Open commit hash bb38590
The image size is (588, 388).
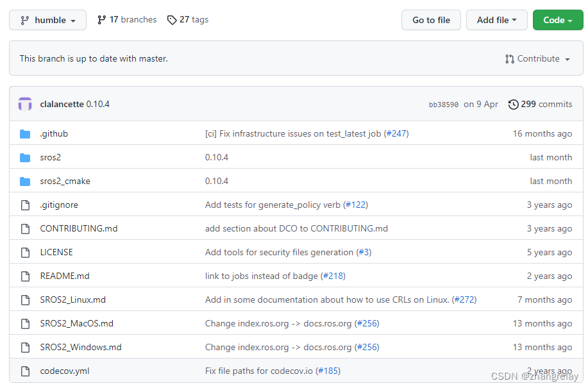tap(444, 105)
